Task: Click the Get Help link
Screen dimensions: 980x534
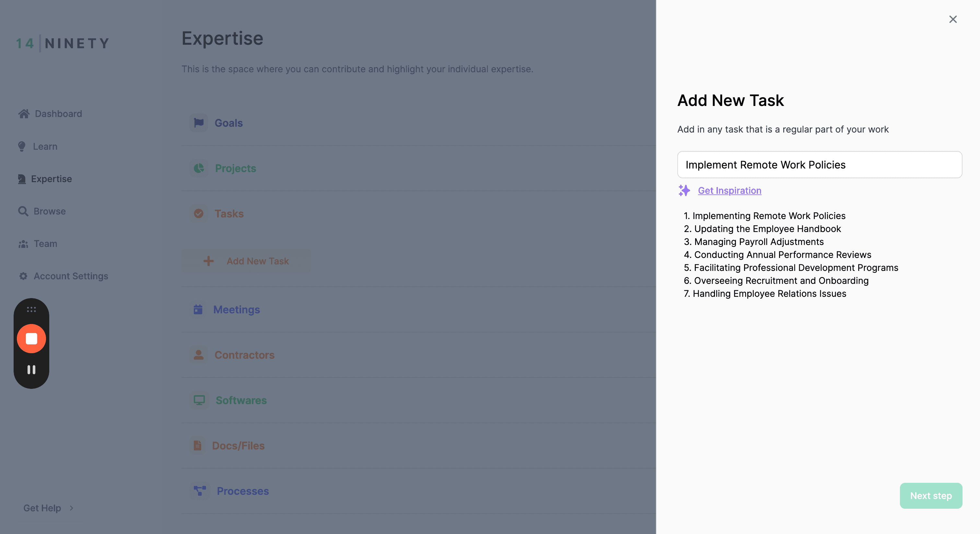Action: (x=42, y=508)
